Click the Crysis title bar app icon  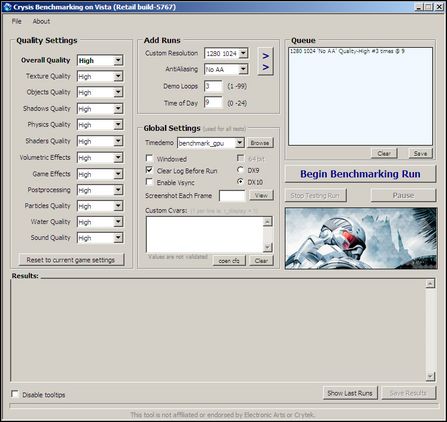tap(7, 7)
